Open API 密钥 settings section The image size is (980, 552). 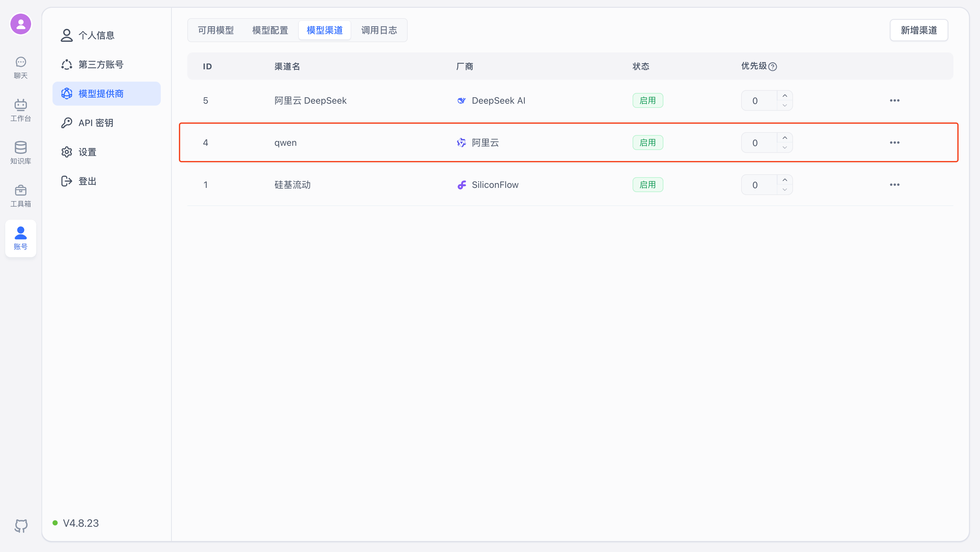[x=96, y=122]
